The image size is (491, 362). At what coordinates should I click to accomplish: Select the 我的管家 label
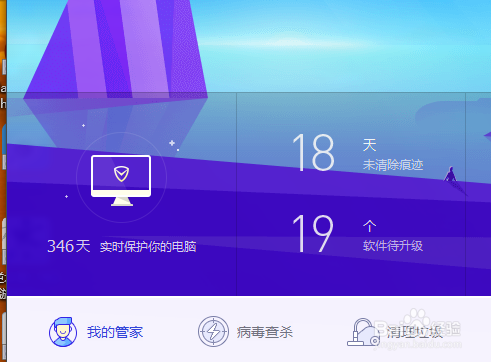click(115, 332)
